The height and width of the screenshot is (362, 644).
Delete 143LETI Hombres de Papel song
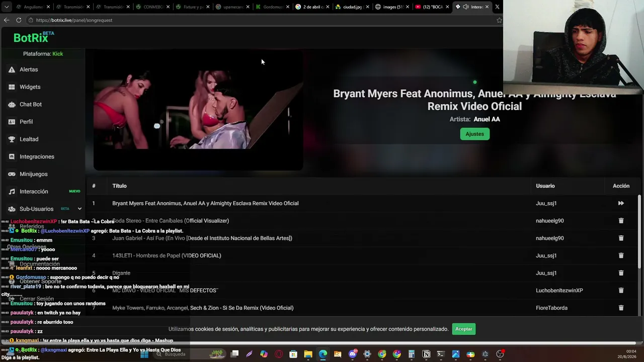point(621,255)
